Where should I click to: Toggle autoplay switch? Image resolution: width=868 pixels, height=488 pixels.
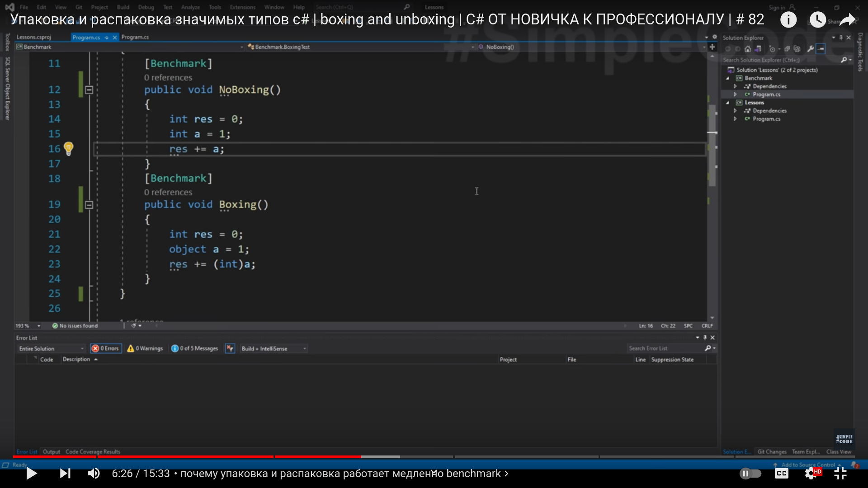click(750, 474)
